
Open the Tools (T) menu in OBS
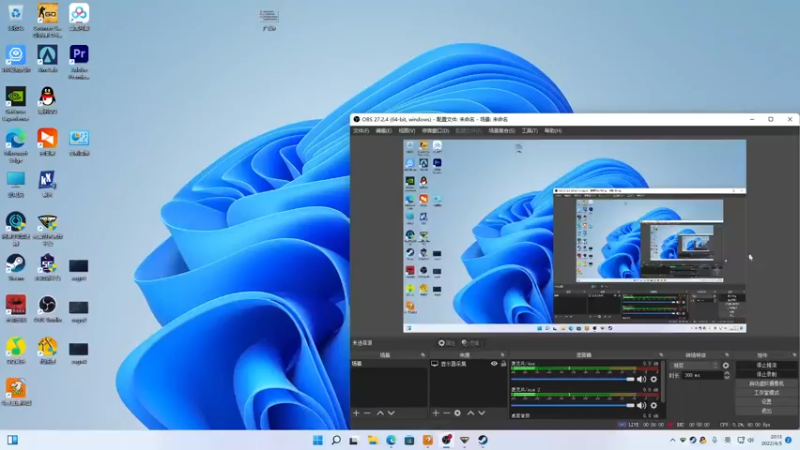point(530,131)
